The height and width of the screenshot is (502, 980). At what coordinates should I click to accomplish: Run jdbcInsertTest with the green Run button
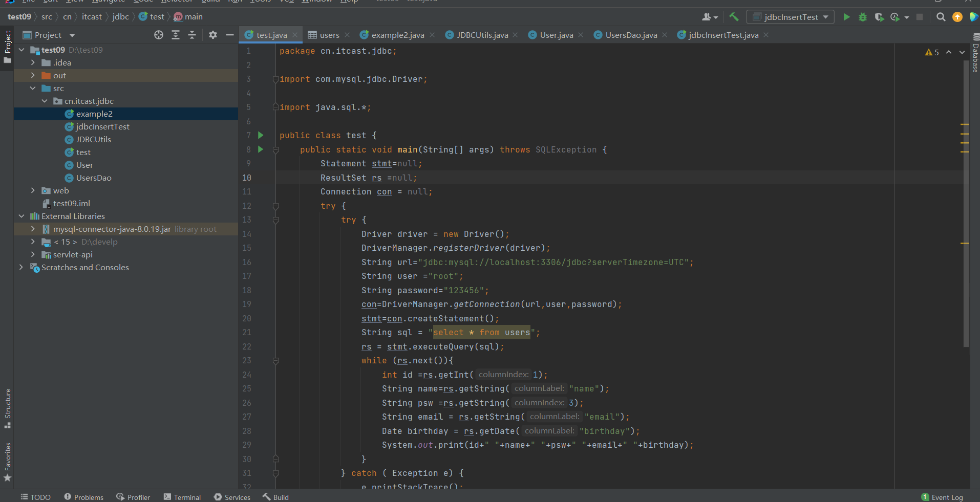[x=846, y=17]
